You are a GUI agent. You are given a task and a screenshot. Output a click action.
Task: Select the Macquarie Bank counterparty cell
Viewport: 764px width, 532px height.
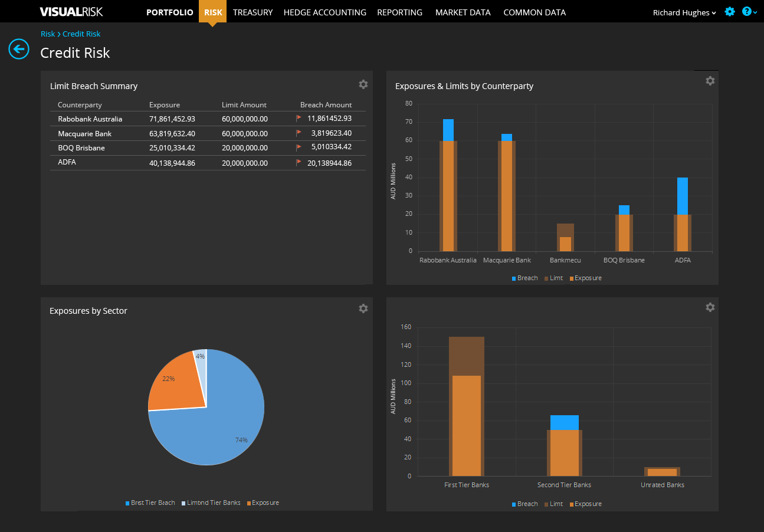[85, 133]
